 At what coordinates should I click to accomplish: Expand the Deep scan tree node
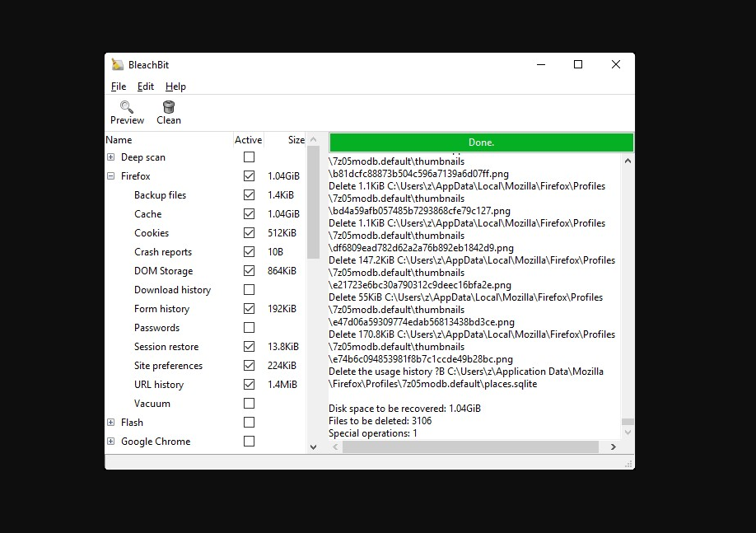pyautogui.click(x=111, y=157)
